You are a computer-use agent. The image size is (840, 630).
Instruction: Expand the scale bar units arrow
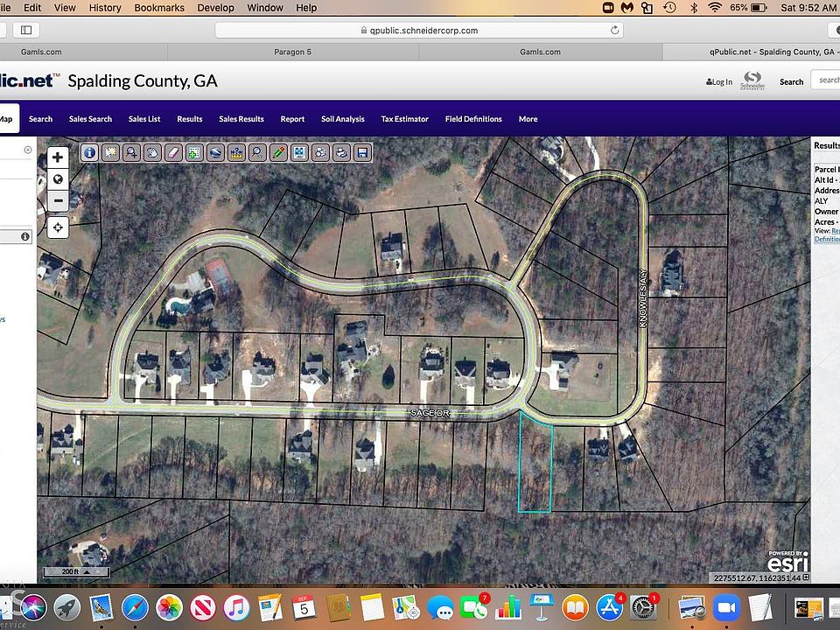click(x=87, y=571)
